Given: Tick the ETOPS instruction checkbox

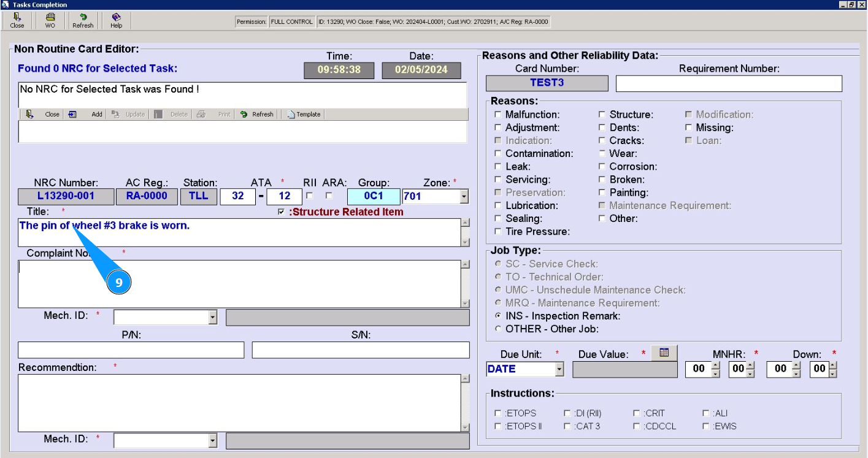Looking at the screenshot, I should click(x=498, y=413).
